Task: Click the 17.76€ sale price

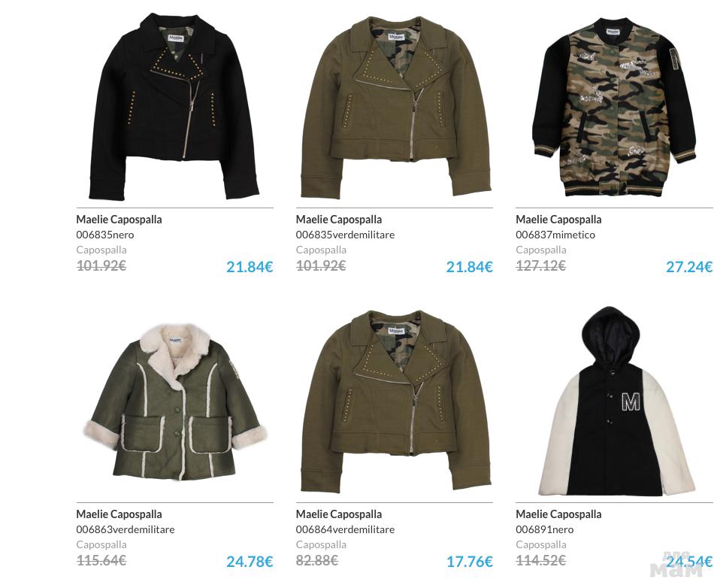Action: [470, 562]
